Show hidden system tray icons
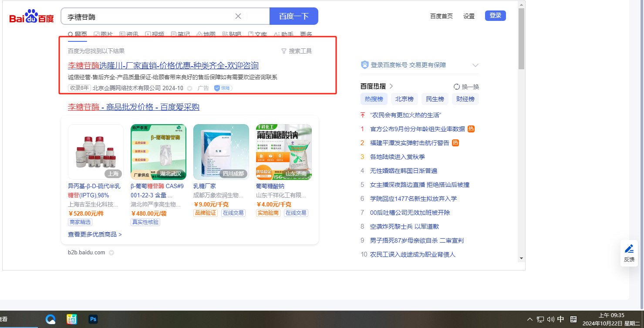644x328 pixels. click(530, 319)
